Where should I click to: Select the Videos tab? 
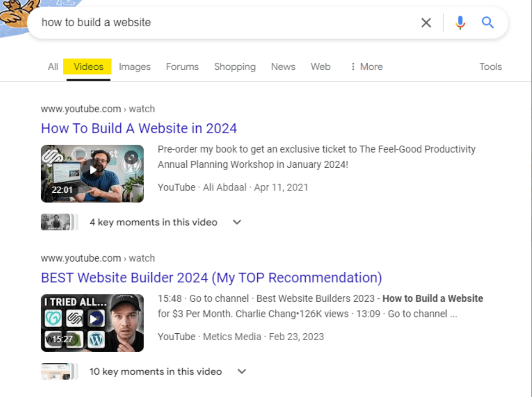coord(88,67)
